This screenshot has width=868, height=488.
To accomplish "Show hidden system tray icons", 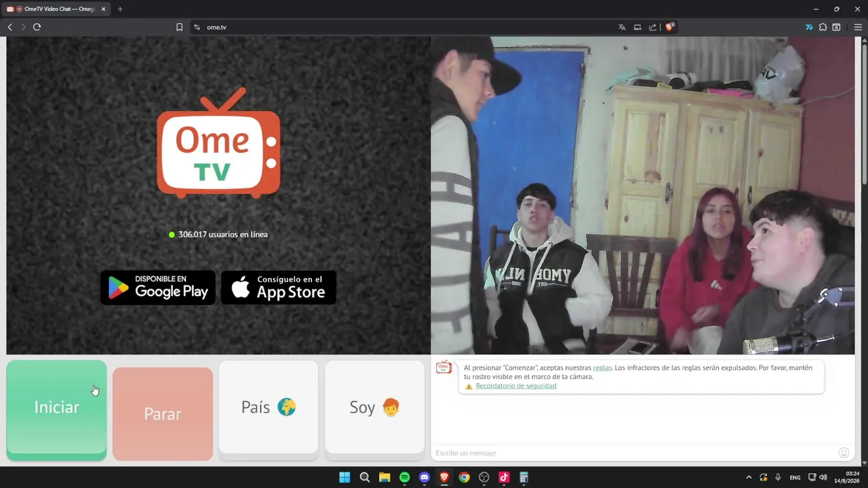I will pyautogui.click(x=749, y=477).
